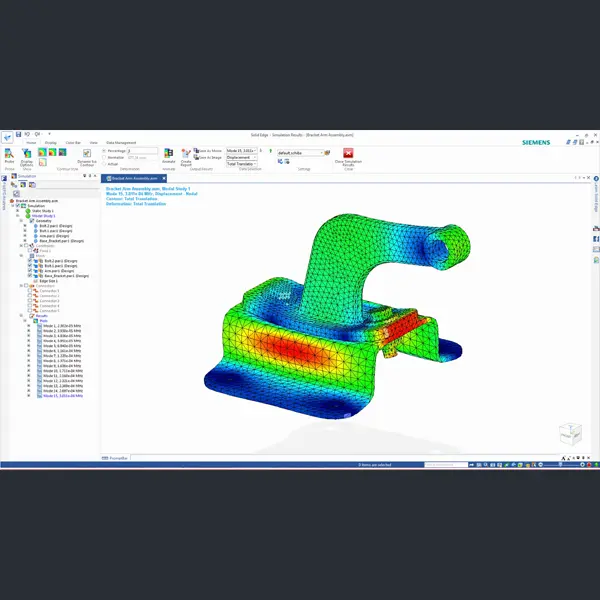Adjust the zoom slider in status bar
The width and height of the screenshot is (600, 600).
point(561,465)
